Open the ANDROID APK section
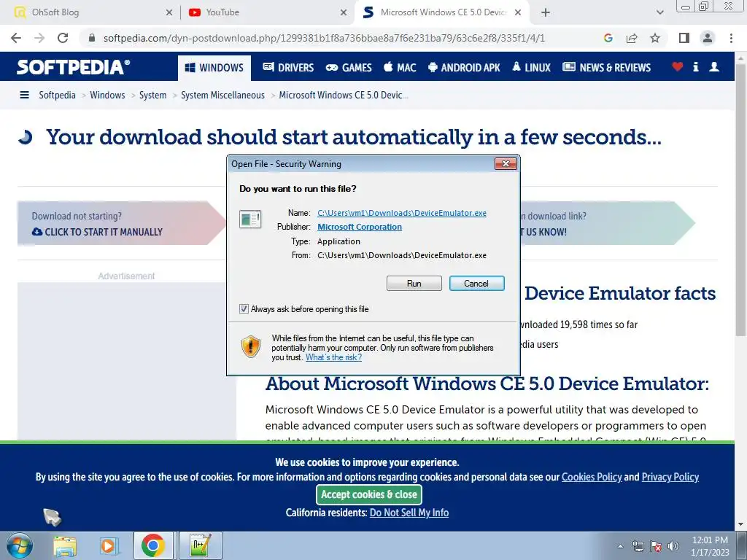This screenshot has width=747, height=560. click(463, 68)
